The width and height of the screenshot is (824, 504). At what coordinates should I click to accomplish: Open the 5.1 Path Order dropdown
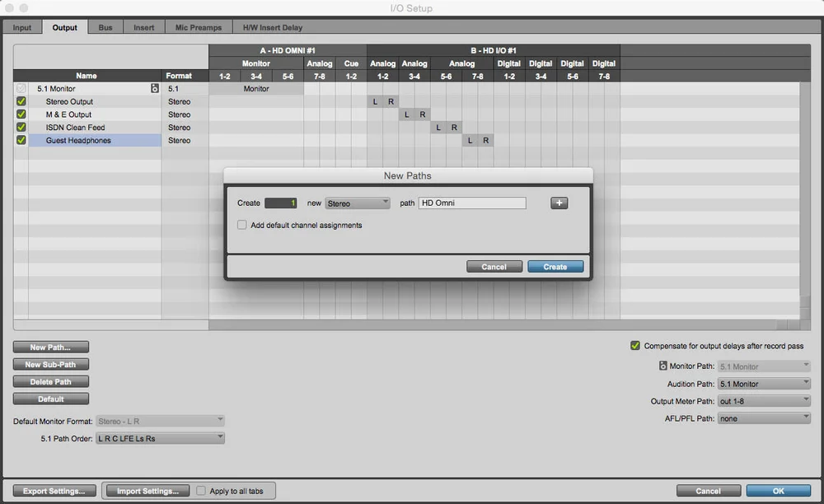(160, 437)
